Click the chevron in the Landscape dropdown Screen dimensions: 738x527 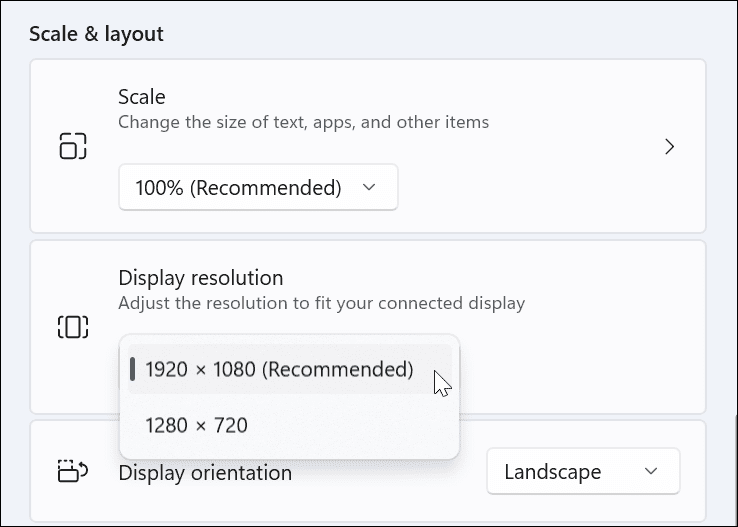[651, 471]
